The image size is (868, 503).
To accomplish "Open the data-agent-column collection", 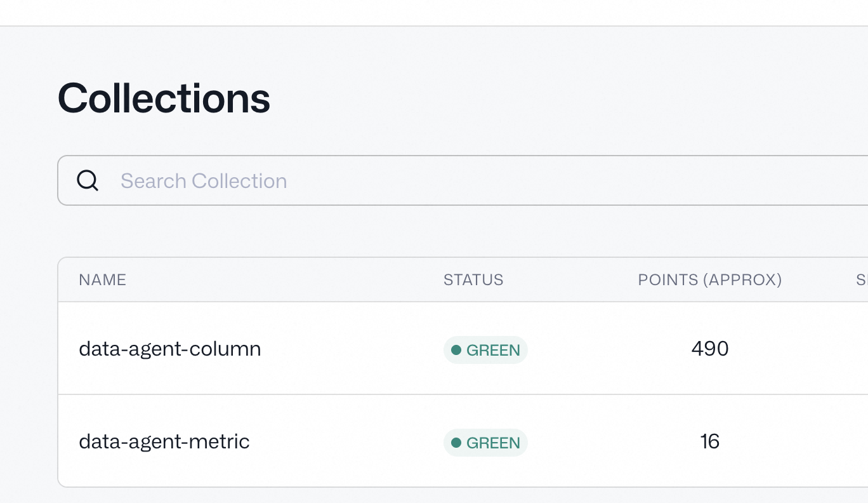I will click(170, 349).
